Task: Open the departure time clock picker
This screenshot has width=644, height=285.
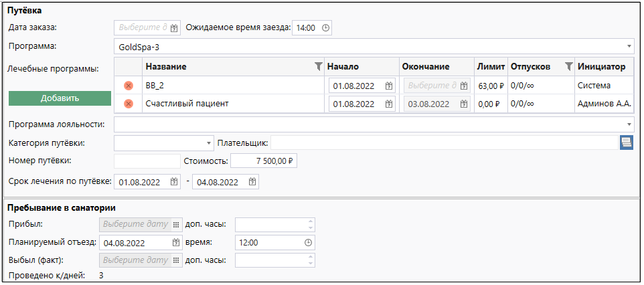Action: (308, 243)
